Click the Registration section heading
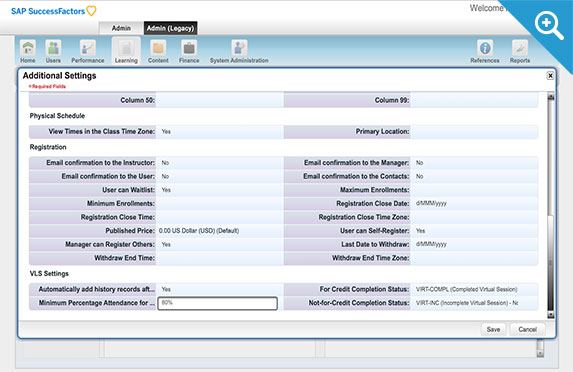Image resolution: width=573 pixels, height=372 pixels. (48, 147)
